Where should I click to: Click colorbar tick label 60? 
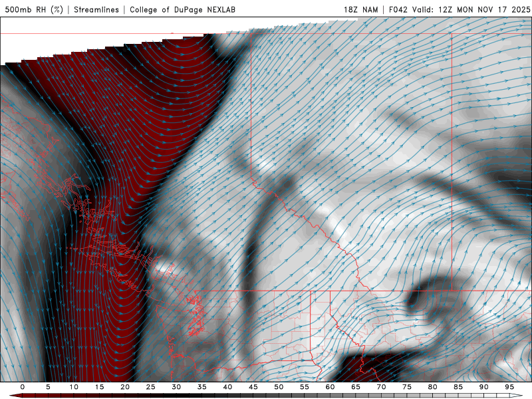[330, 387]
